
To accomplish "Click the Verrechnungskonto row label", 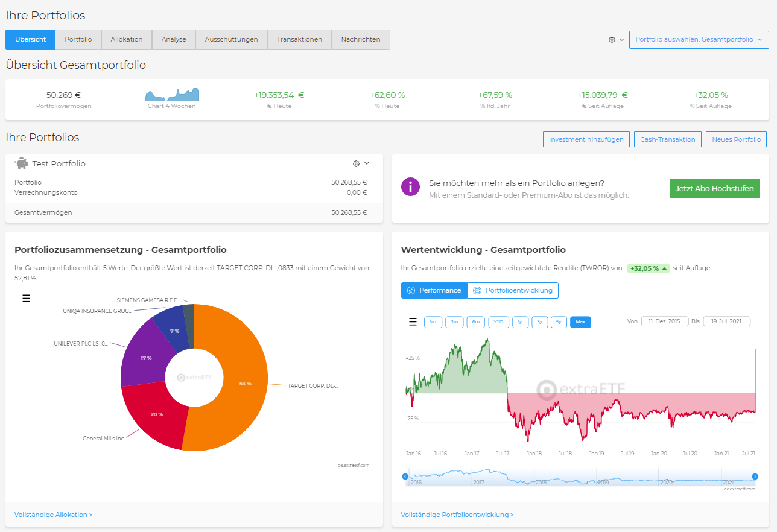I will 46,192.
